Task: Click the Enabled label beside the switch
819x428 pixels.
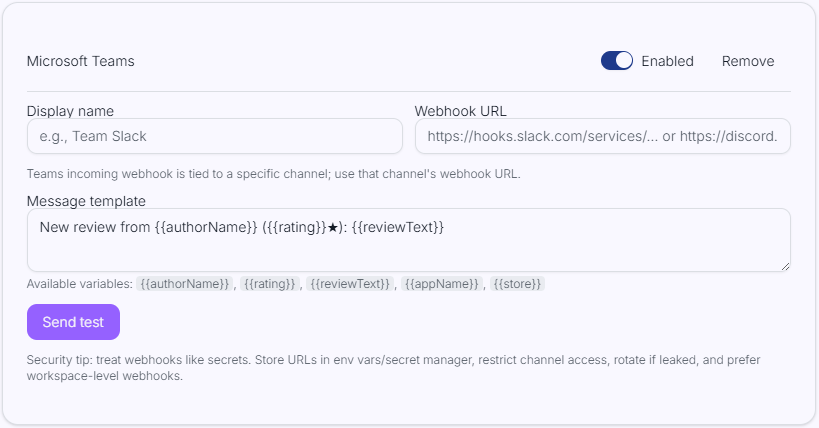Action: pyautogui.click(x=667, y=61)
